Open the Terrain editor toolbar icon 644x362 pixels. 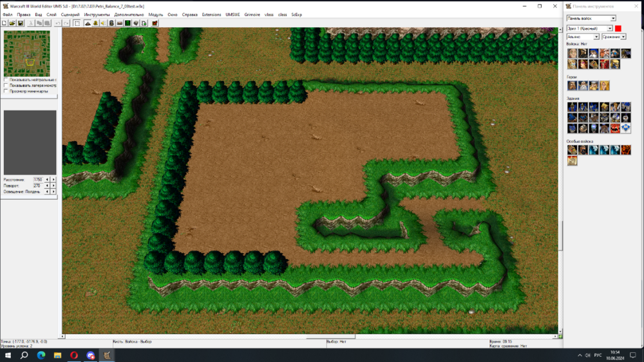click(x=88, y=23)
